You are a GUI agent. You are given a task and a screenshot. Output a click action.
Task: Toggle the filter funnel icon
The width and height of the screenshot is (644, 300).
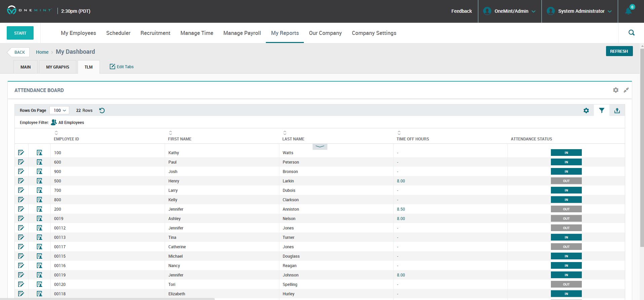[x=601, y=111]
